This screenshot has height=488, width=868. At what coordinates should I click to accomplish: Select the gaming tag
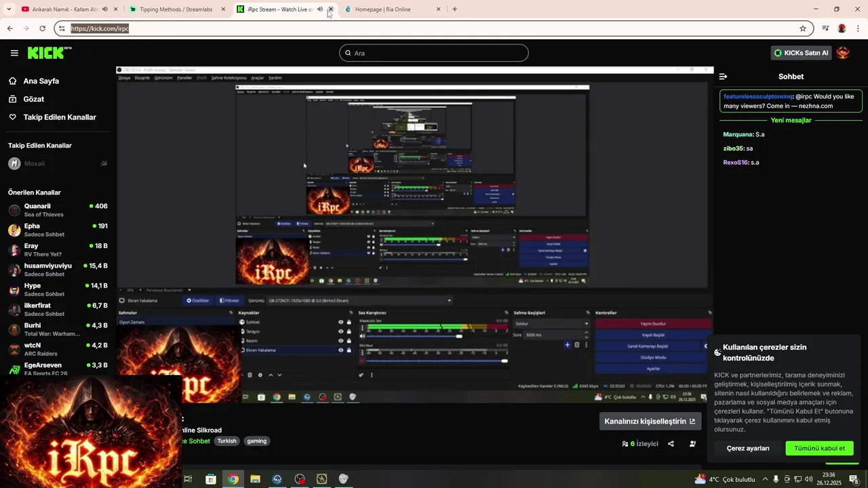(x=256, y=441)
